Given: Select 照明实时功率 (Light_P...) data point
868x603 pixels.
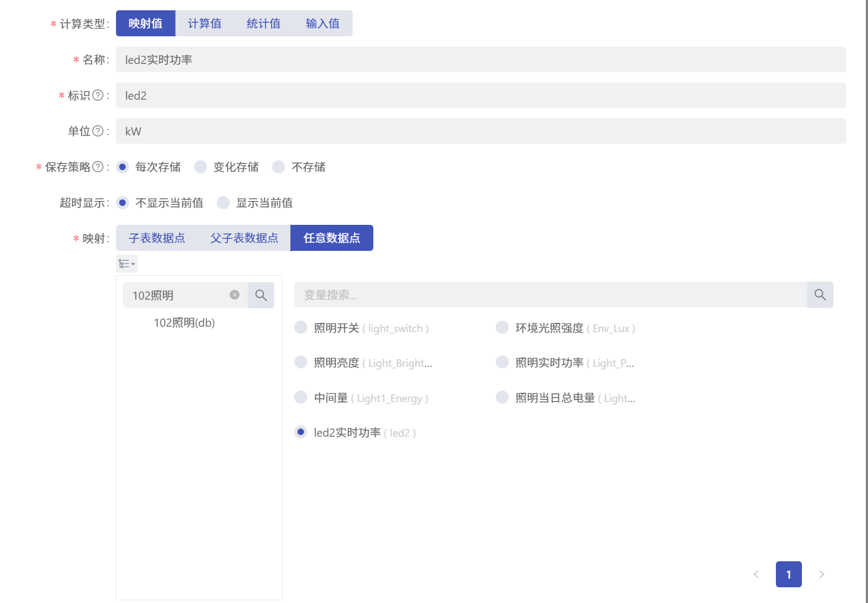Looking at the screenshot, I should [502, 362].
